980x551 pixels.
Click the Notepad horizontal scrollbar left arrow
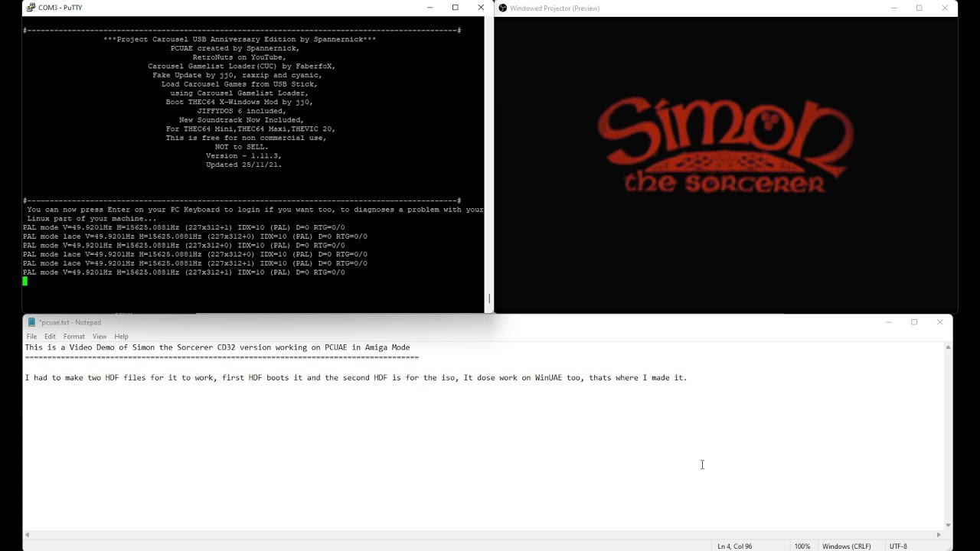pos(28,535)
